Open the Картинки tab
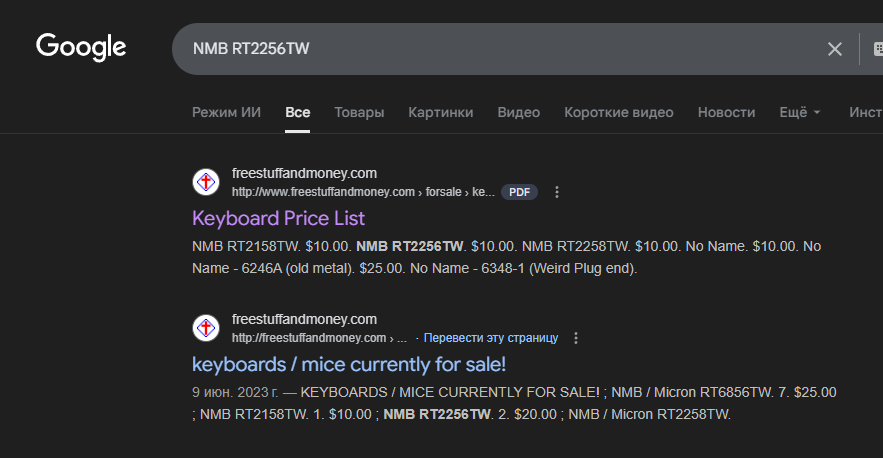This screenshot has width=883, height=458. [x=441, y=112]
